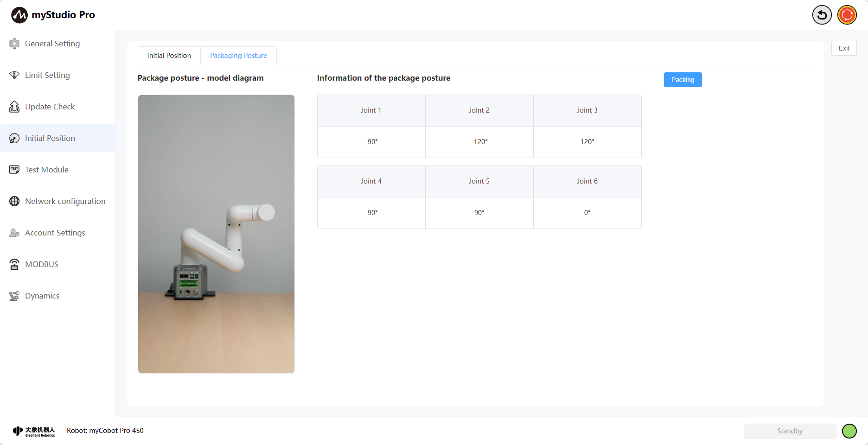
Task: Click the Test Module icon
Action: 14,170
